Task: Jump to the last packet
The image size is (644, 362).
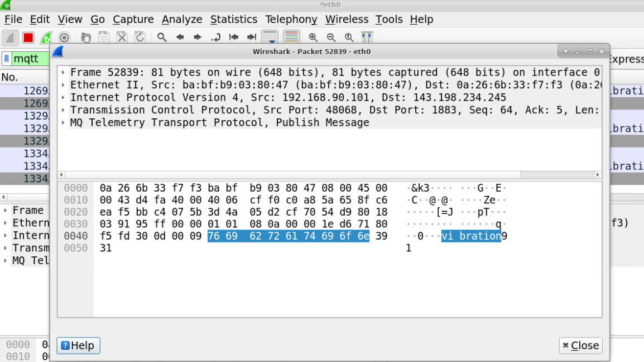Action: 252,37
